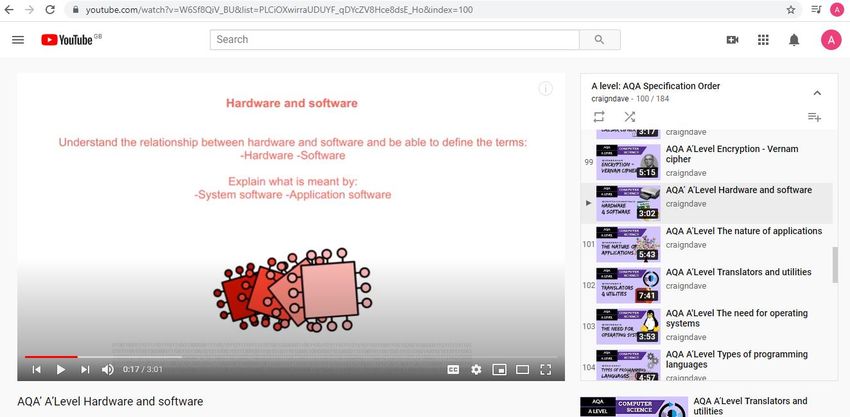The width and height of the screenshot is (850, 417).
Task: Toggle loop playlist
Action: pyautogui.click(x=598, y=117)
